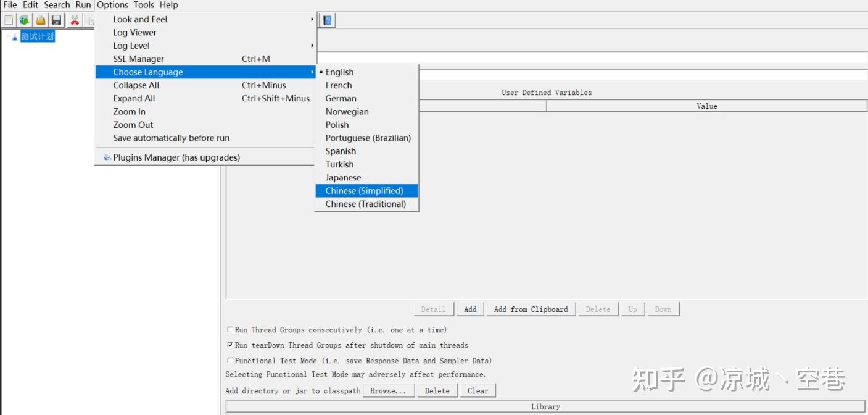Screen dimensions: 868x415
Task: Click the Up button
Action: [632, 309]
